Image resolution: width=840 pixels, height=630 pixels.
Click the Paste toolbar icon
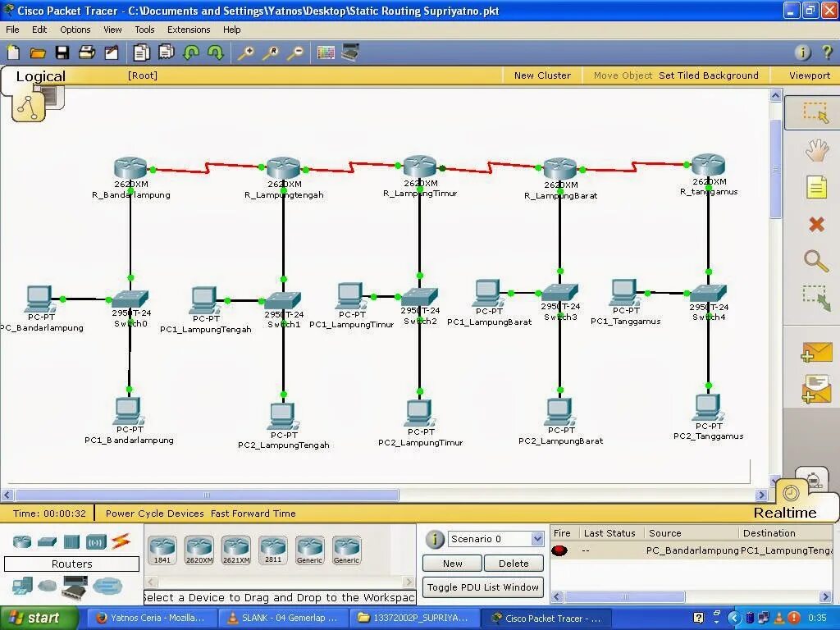pyautogui.click(x=166, y=52)
